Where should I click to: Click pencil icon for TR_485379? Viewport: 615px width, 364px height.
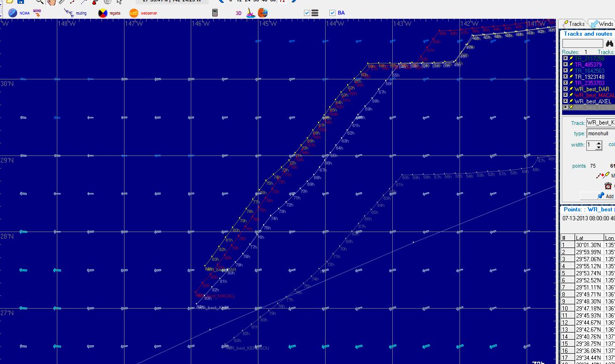point(571,65)
